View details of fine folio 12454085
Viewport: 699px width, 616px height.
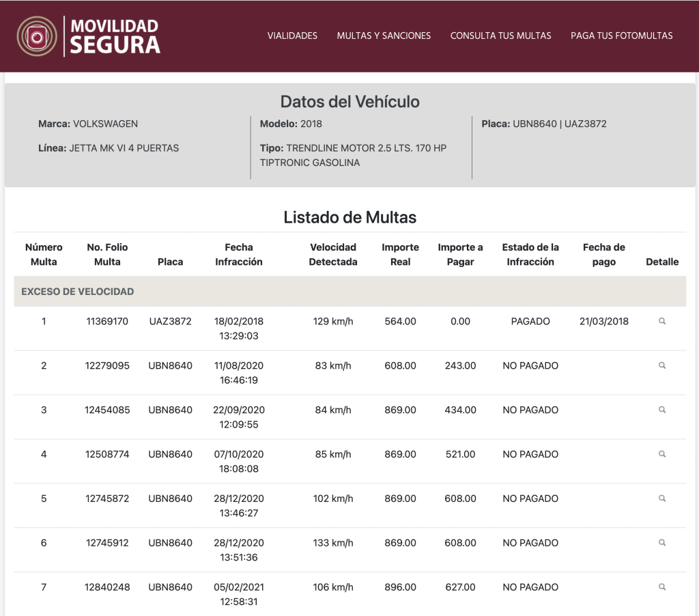point(661,410)
